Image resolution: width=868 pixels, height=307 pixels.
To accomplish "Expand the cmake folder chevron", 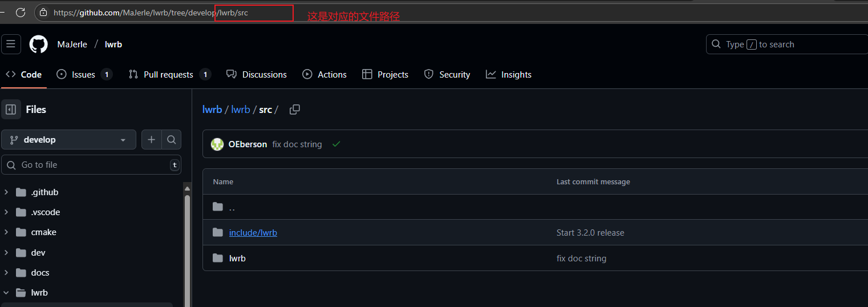I will (x=6, y=232).
